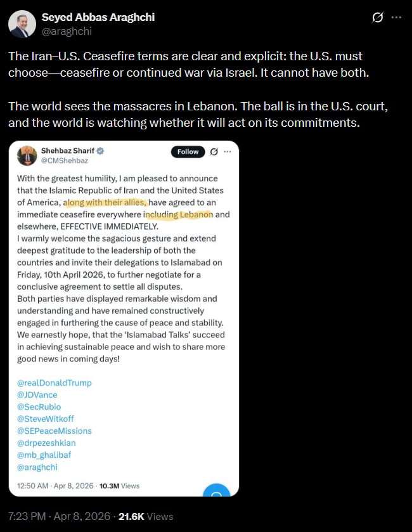Image resolution: width=412 pixels, height=532 pixels.
Task: Click the Grok icon on Araghchi's post
Action: click(378, 18)
